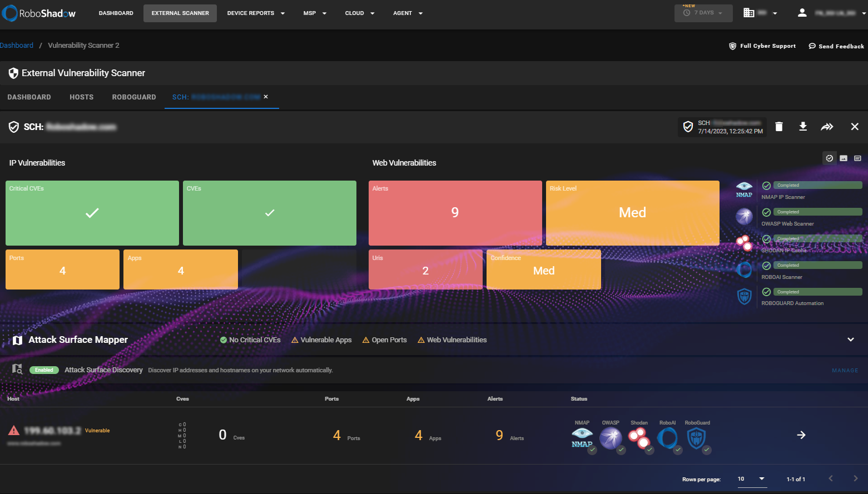Image resolution: width=868 pixels, height=494 pixels.
Task: Download the scan report
Action: point(803,127)
